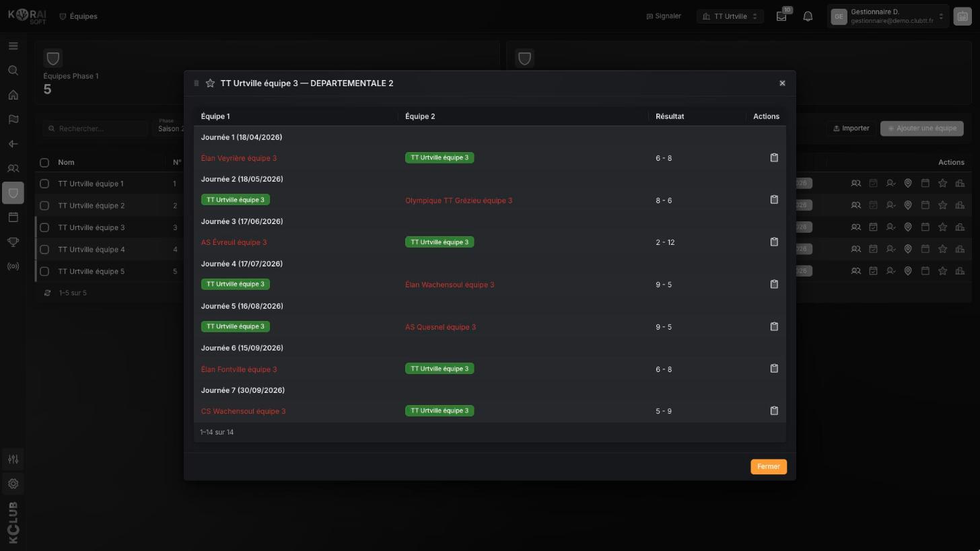Open the hamburger menu in sidebar
This screenshot has width=980, height=551.
tap(13, 46)
